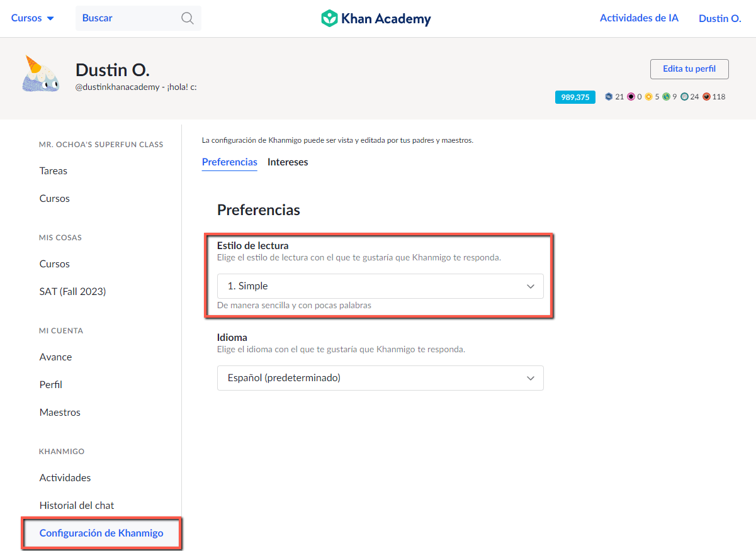The image size is (756, 551).
Task: Click the Edita tu perfil button
Action: [x=689, y=69]
